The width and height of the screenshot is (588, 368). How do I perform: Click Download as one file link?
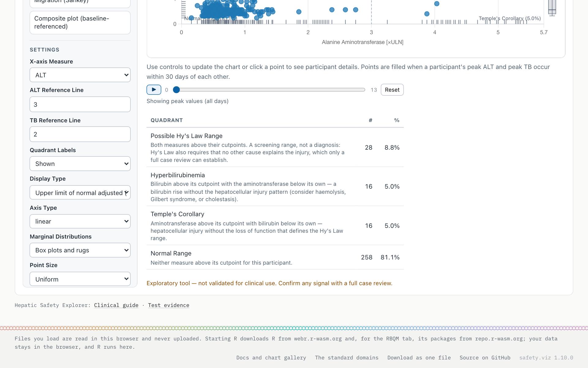tap(419, 358)
